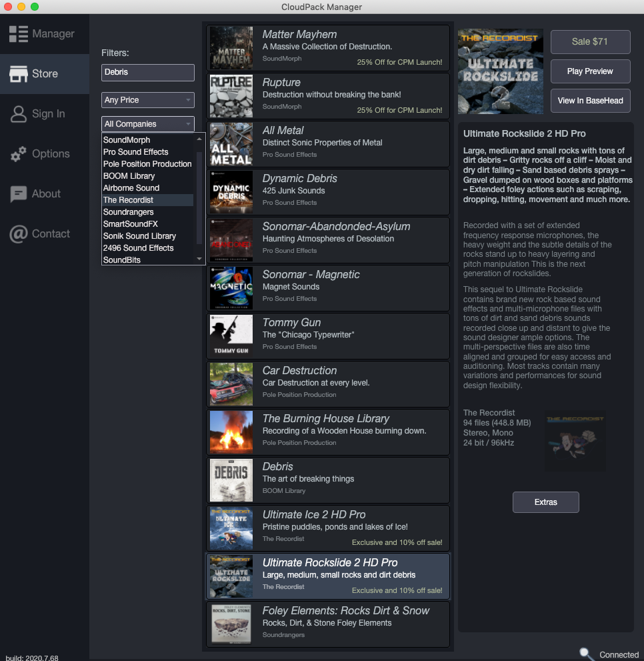
Task: Click Ultimate Rockslide 2 HD Pro list title
Action: pyautogui.click(x=330, y=563)
